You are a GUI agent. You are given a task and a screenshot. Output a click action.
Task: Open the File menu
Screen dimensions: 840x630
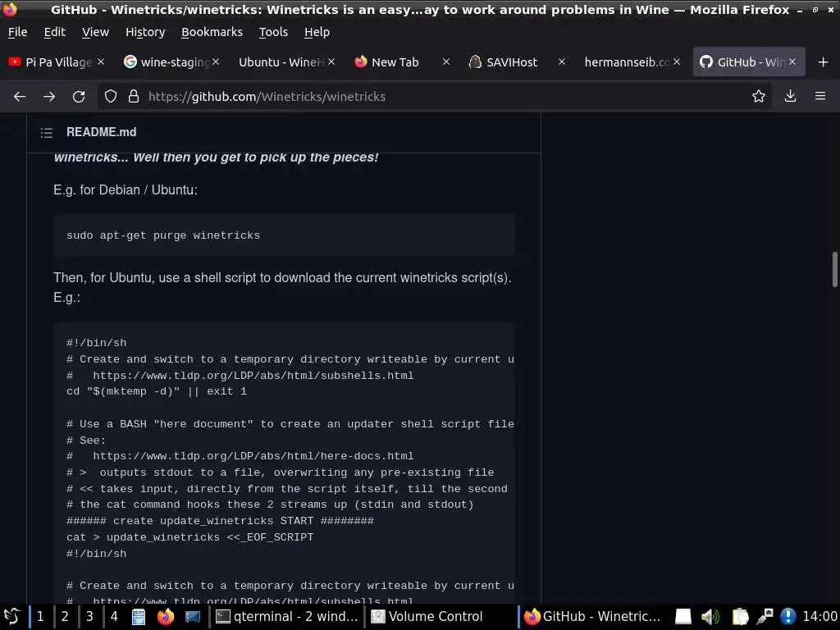pyautogui.click(x=18, y=32)
